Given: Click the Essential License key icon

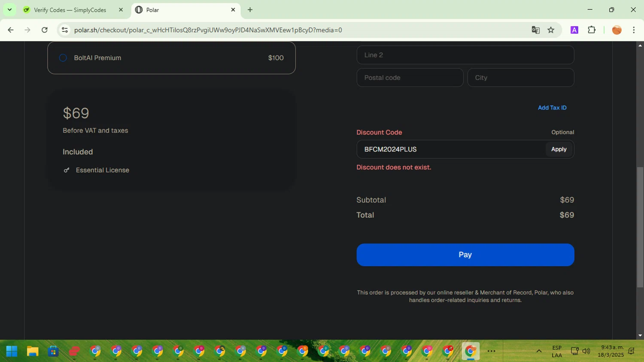Looking at the screenshot, I should tap(67, 170).
